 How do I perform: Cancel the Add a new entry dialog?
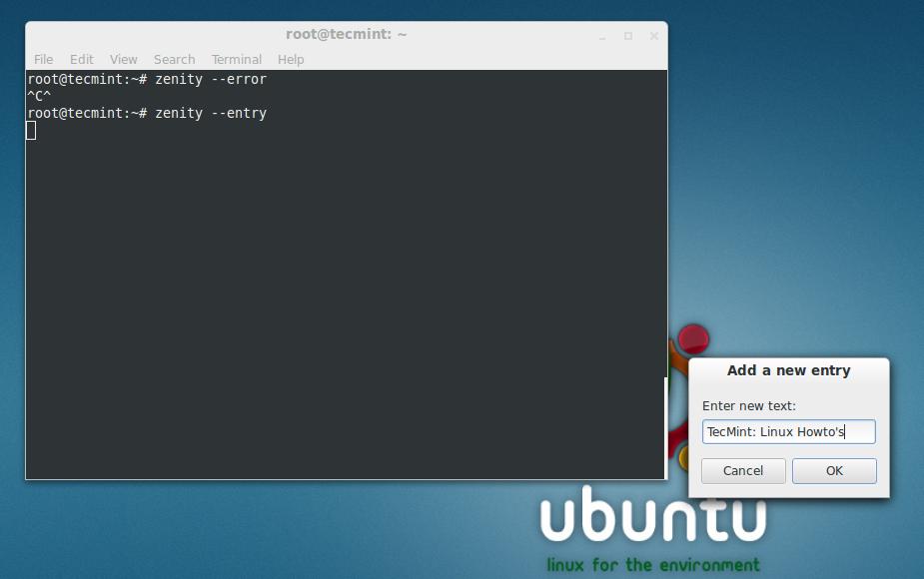(743, 470)
